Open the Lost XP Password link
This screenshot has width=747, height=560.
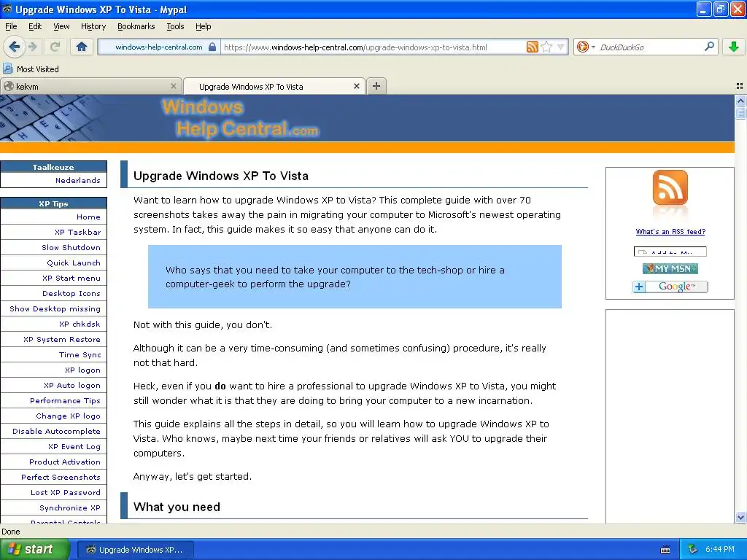coord(66,492)
